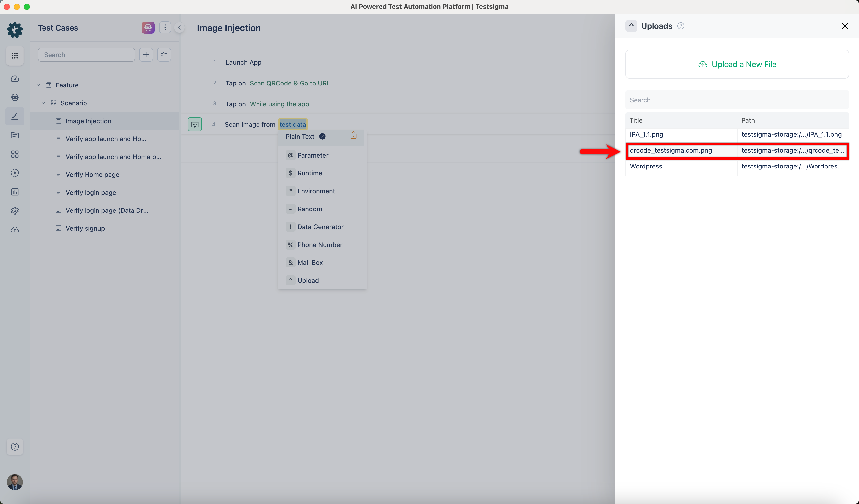This screenshot has height=504, width=859.
Task: Choose Upload in data type menu
Action: 308,280
